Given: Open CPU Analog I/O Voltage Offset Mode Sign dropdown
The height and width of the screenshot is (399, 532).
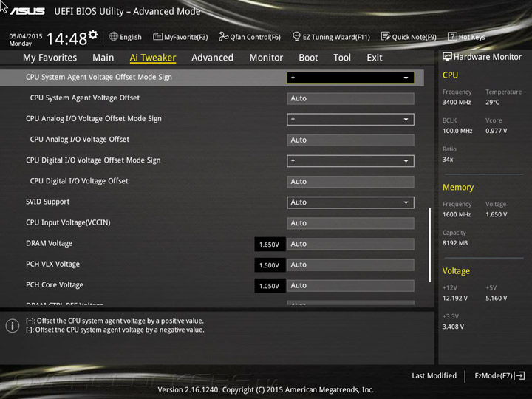Looking at the screenshot, I should (350, 120).
